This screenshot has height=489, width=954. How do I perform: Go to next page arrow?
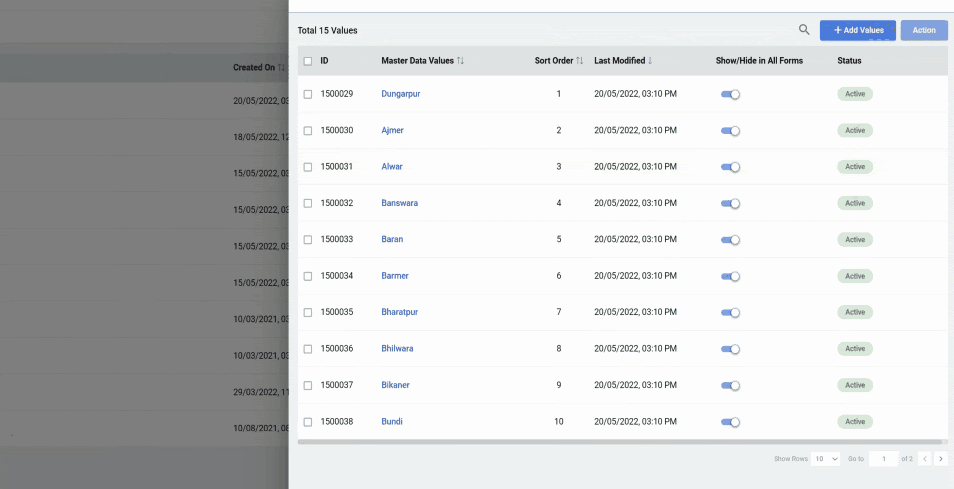coord(940,459)
